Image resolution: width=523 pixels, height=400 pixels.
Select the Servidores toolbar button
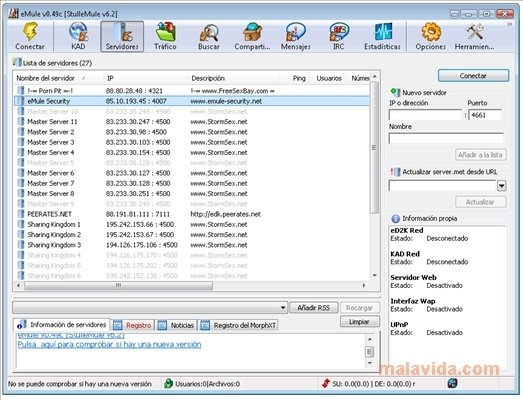(122, 36)
